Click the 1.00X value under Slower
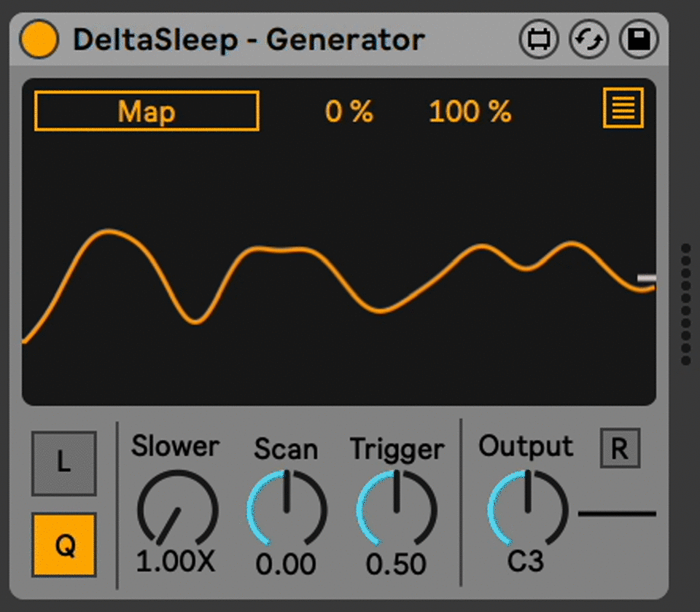The height and width of the screenshot is (612, 700). [x=176, y=562]
